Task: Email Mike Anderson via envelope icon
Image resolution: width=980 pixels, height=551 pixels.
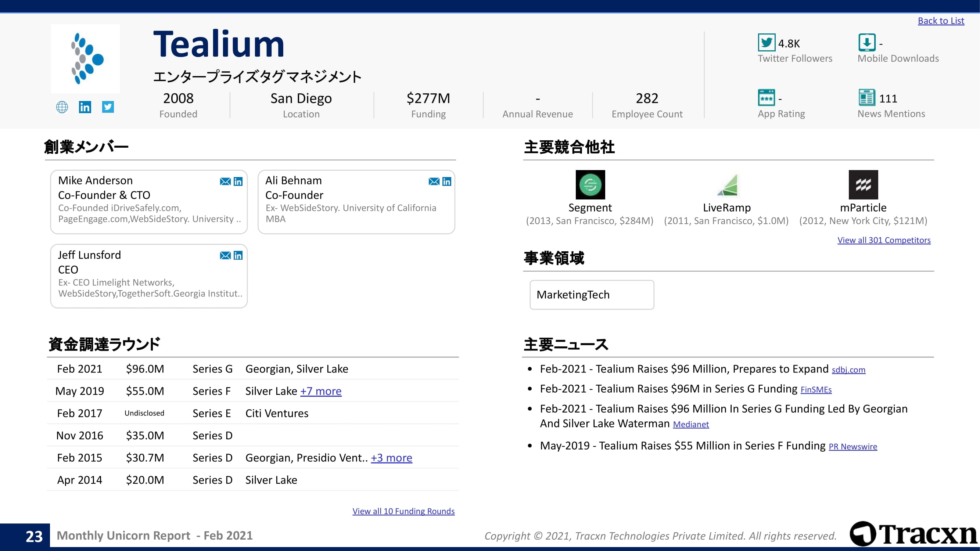Action: pos(225,181)
